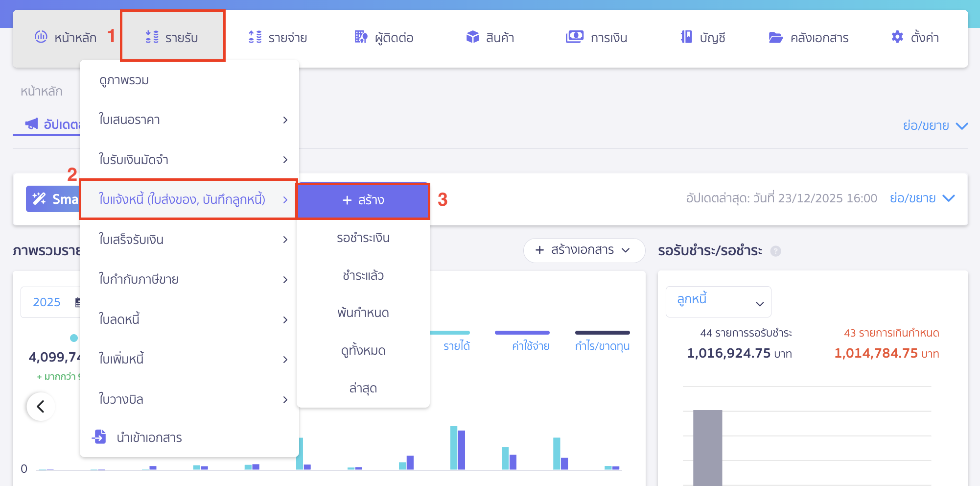Click the สินค้า products box icon

coord(473,36)
